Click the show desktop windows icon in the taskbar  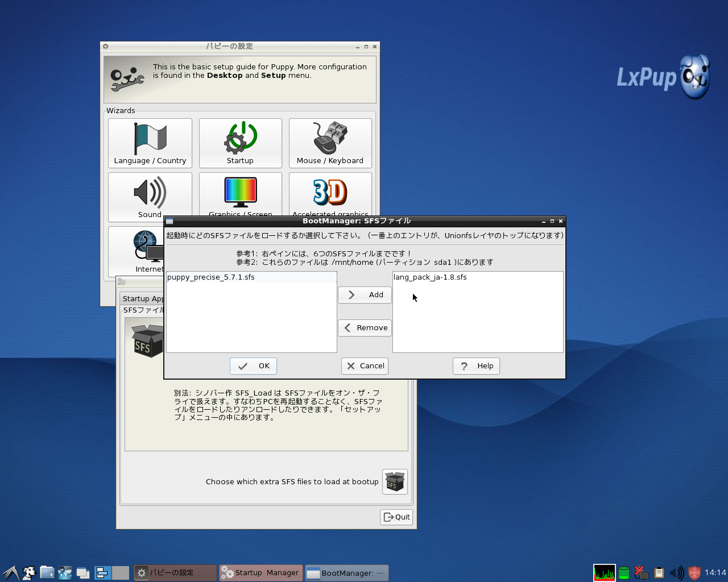tap(83, 573)
